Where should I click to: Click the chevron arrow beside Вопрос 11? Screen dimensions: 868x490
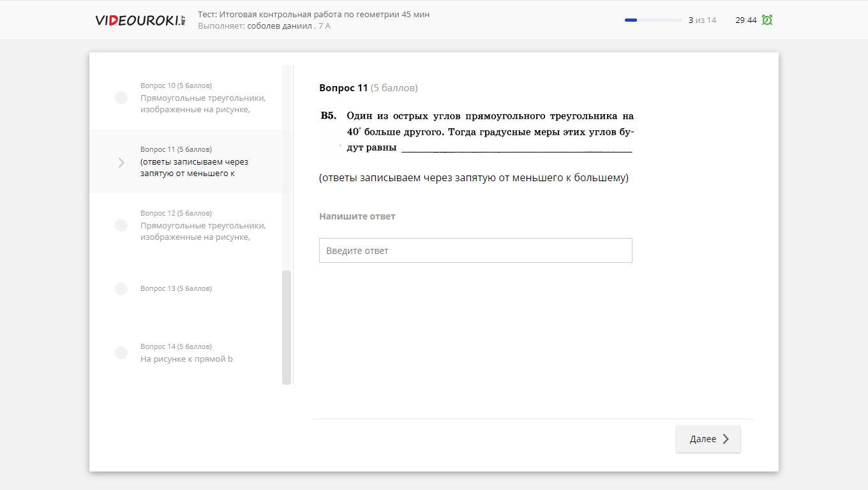click(x=121, y=163)
